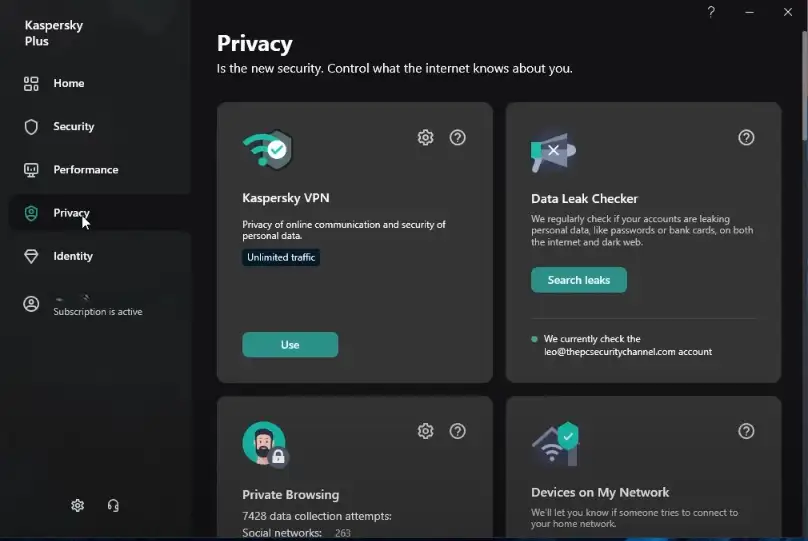808x541 pixels.
Task: Select the Identity section
Action: point(72,257)
